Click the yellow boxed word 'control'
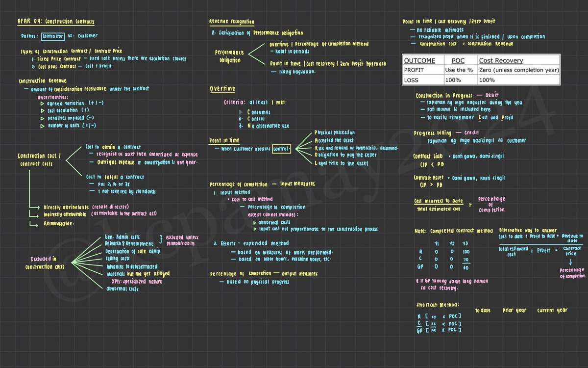The width and height of the screenshot is (588, 368). pyautogui.click(x=281, y=148)
